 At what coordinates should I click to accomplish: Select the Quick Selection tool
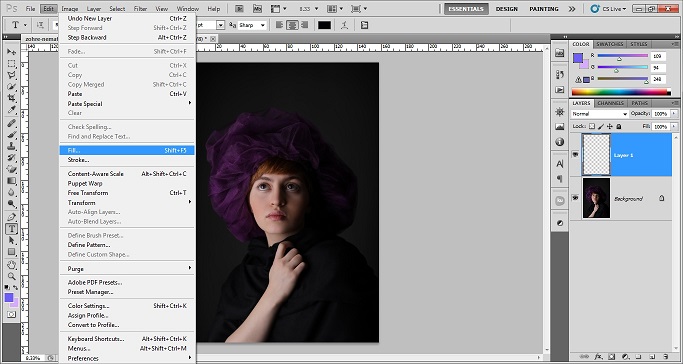pyautogui.click(x=11, y=87)
